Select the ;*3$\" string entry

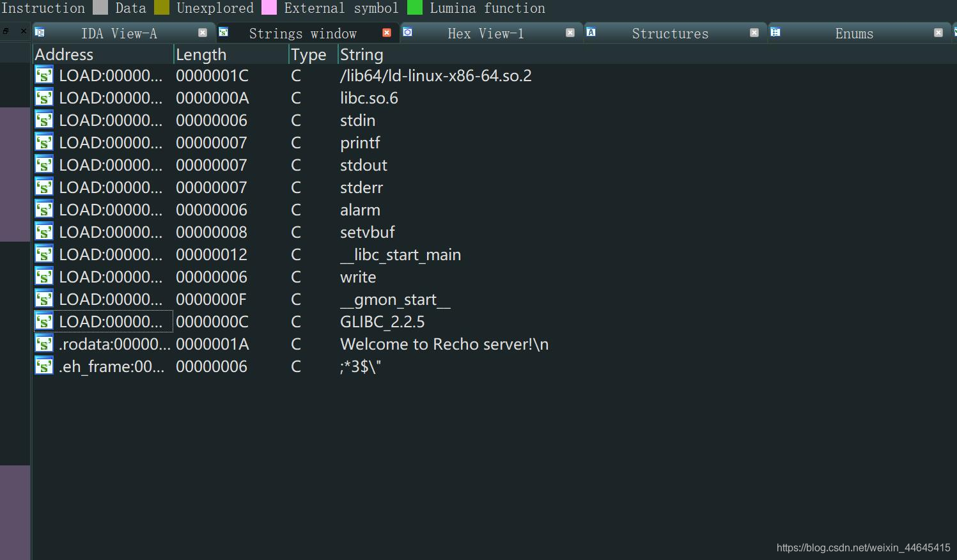[361, 366]
